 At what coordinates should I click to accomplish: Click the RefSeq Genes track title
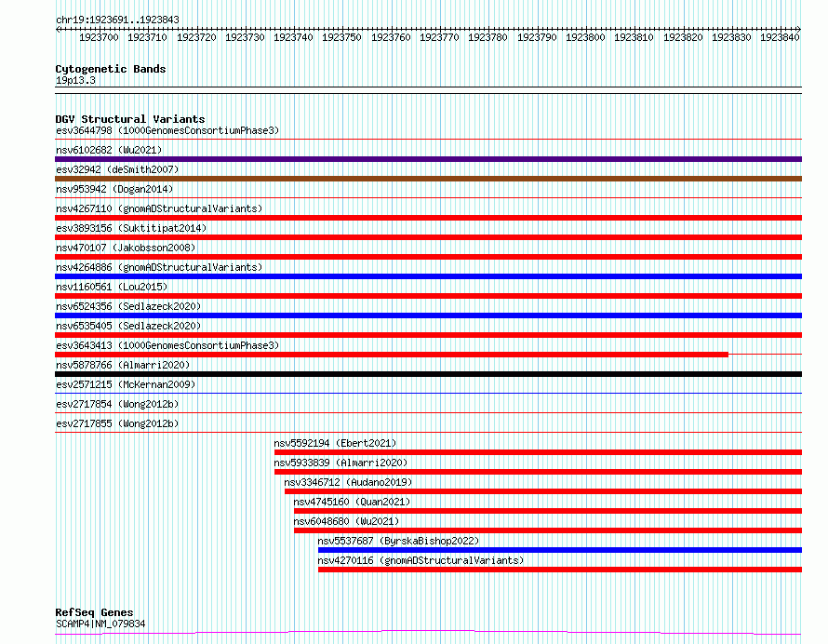click(94, 613)
